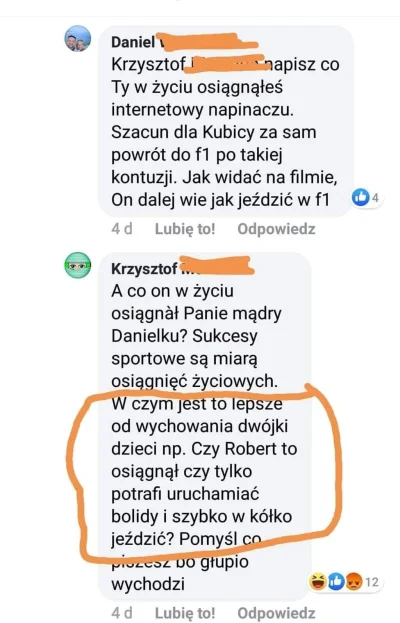Click blue thumbs-up reaction icon with 4

[x=361, y=197]
